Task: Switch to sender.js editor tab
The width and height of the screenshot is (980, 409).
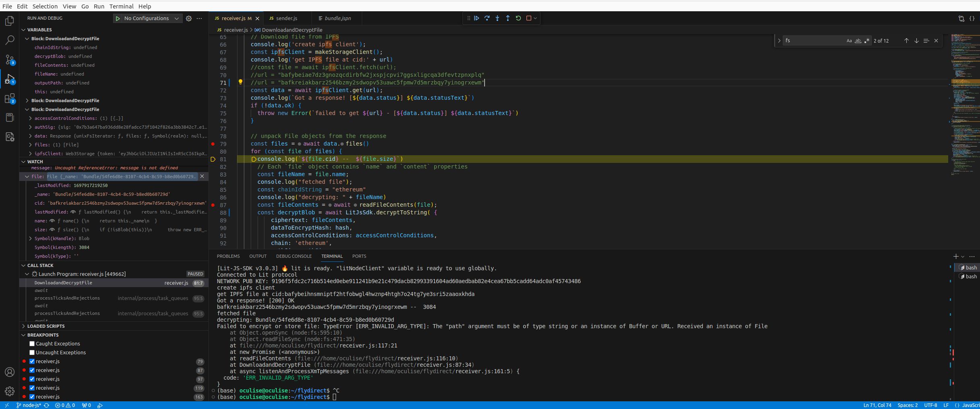Action: pyautogui.click(x=287, y=18)
